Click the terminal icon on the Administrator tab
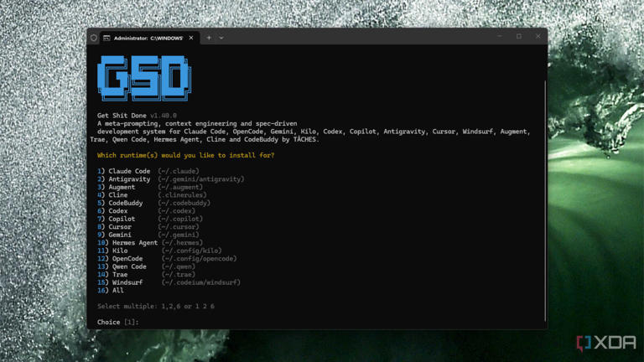The width and height of the screenshot is (644, 362). pyautogui.click(x=106, y=39)
